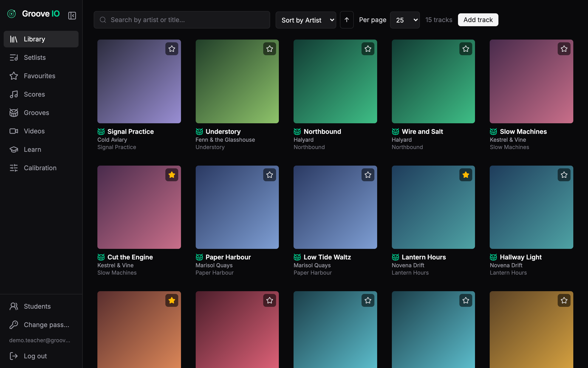Open the Grooves section
This screenshot has height=368, width=588.
pyautogui.click(x=41, y=113)
